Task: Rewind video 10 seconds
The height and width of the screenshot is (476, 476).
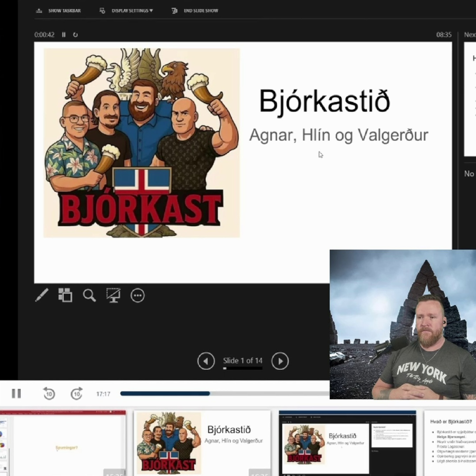Action: pos(49,393)
